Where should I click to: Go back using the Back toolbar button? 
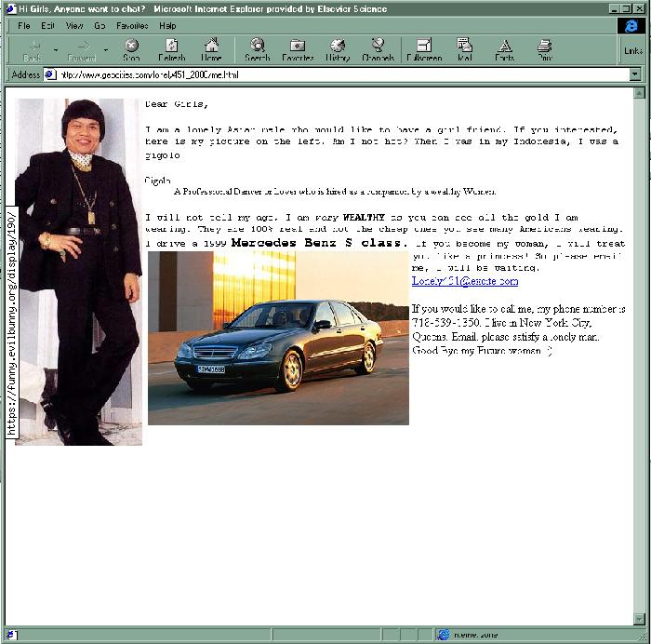[x=33, y=50]
